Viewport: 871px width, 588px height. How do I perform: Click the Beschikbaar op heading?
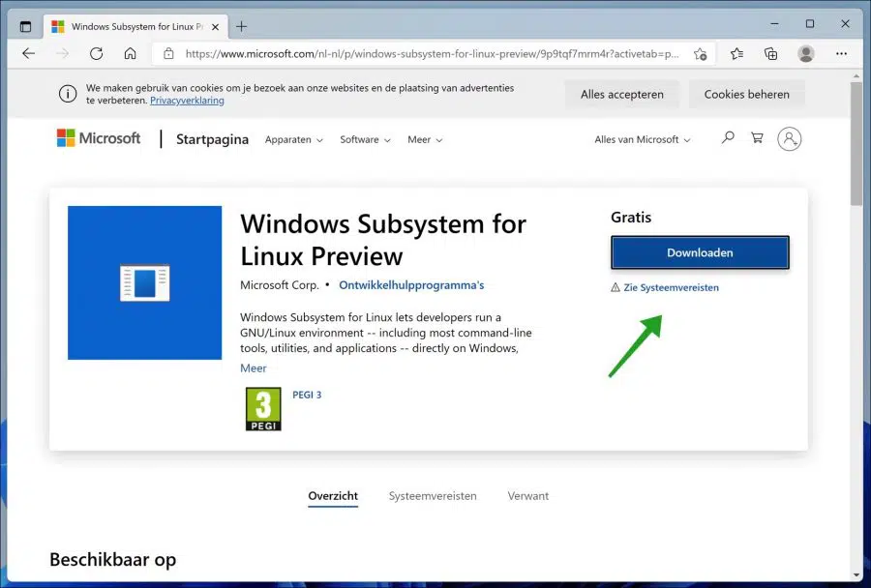click(x=113, y=559)
